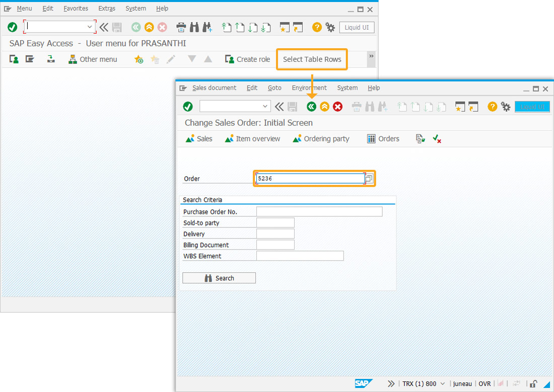
Task: Click checkmark with red X icon
Action: [437, 139]
